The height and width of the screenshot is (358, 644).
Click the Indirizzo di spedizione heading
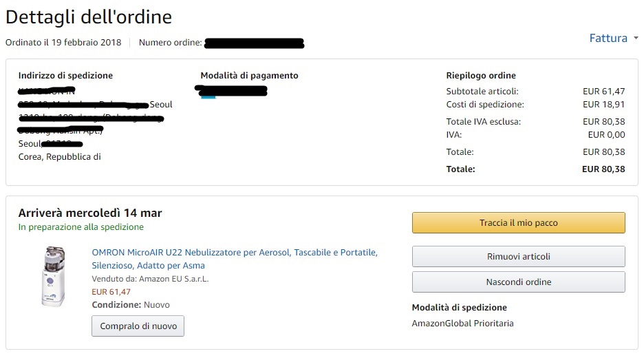pos(65,76)
